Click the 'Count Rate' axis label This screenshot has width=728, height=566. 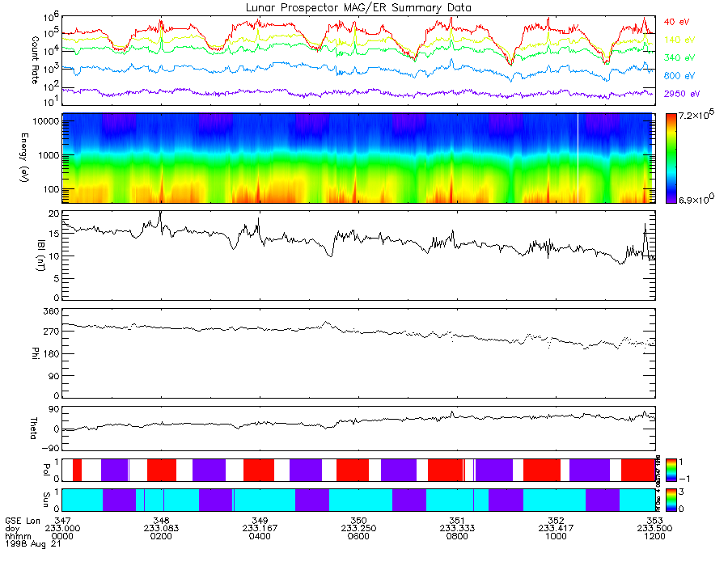point(35,61)
